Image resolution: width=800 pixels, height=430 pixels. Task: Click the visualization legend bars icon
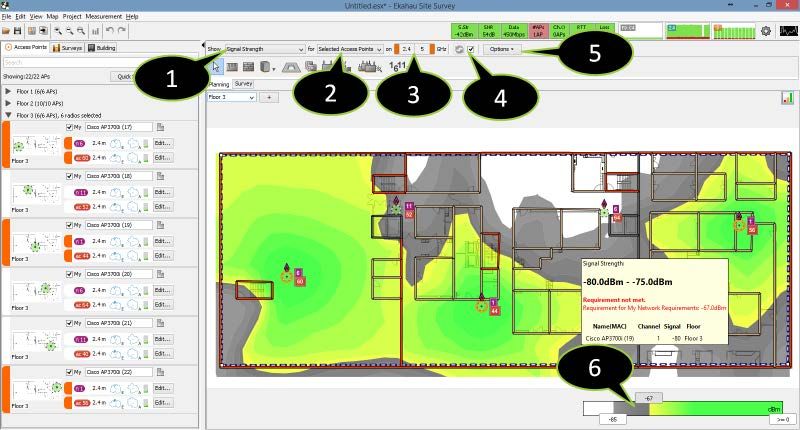pyautogui.click(x=787, y=97)
